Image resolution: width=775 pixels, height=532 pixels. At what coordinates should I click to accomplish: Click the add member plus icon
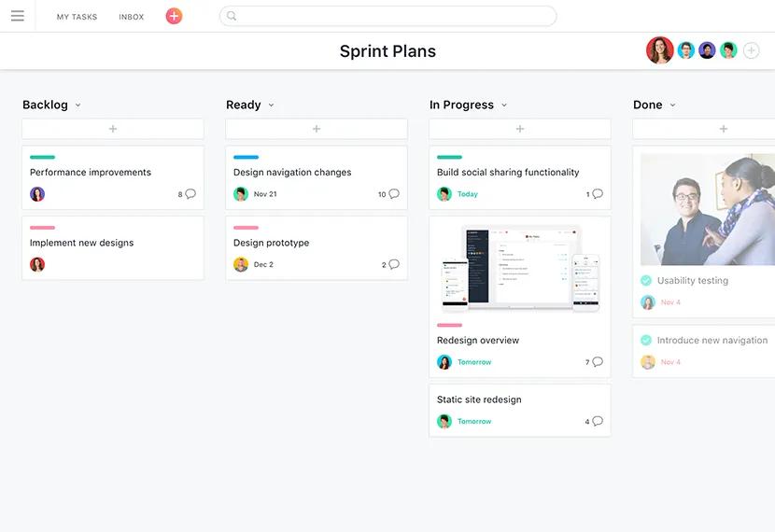[752, 50]
